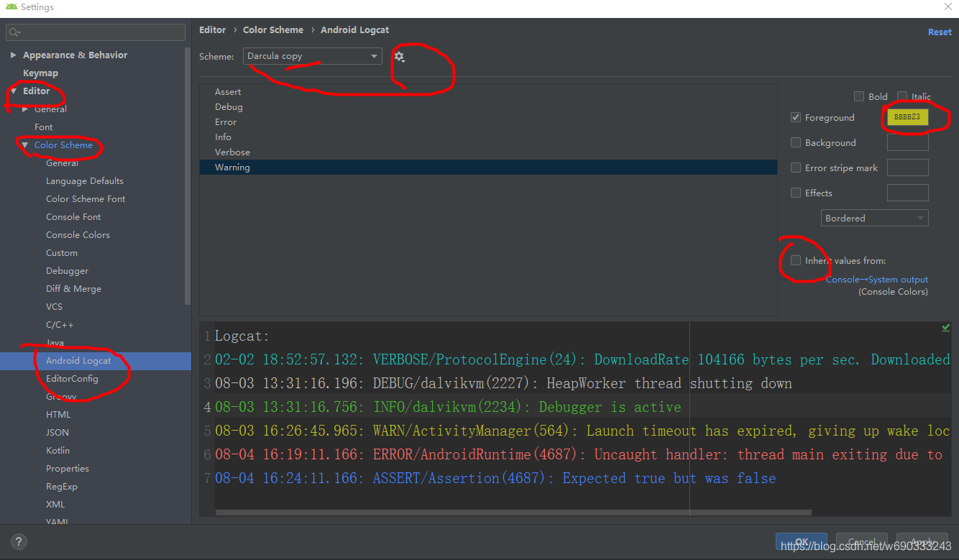Click the Reset link
959x560 pixels.
click(940, 32)
